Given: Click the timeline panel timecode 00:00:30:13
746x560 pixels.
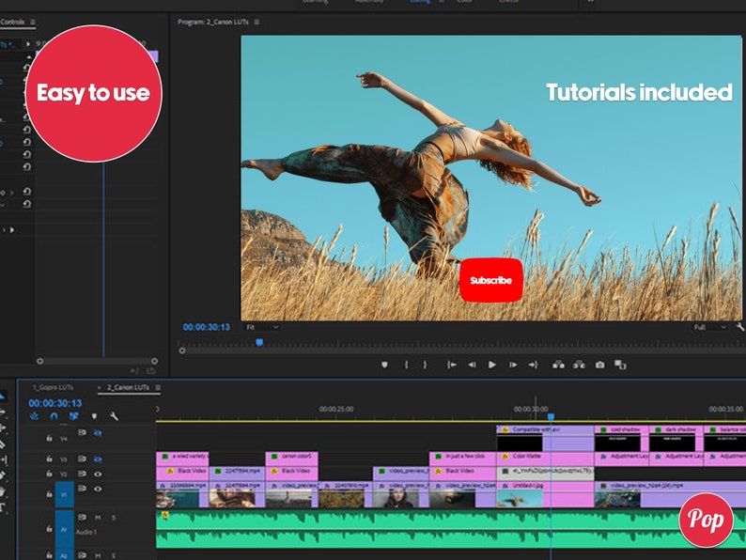Looking at the screenshot, I should 55,403.
